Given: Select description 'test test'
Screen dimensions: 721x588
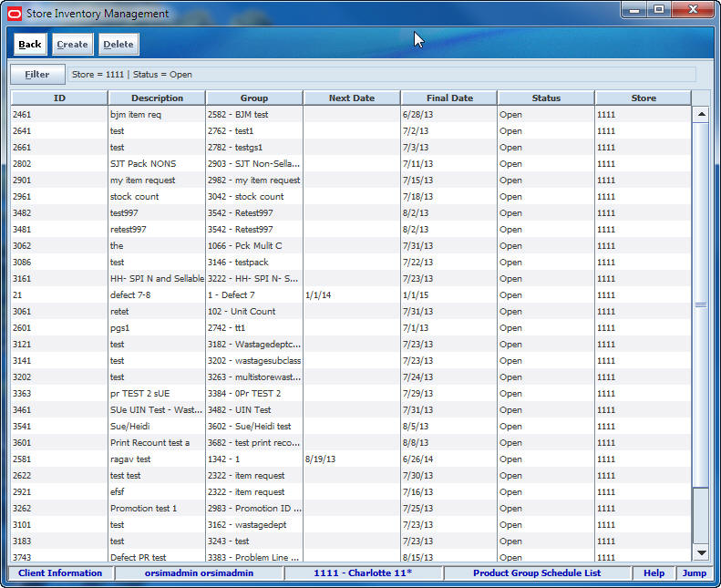Looking at the screenshot, I should tap(125, 476).
